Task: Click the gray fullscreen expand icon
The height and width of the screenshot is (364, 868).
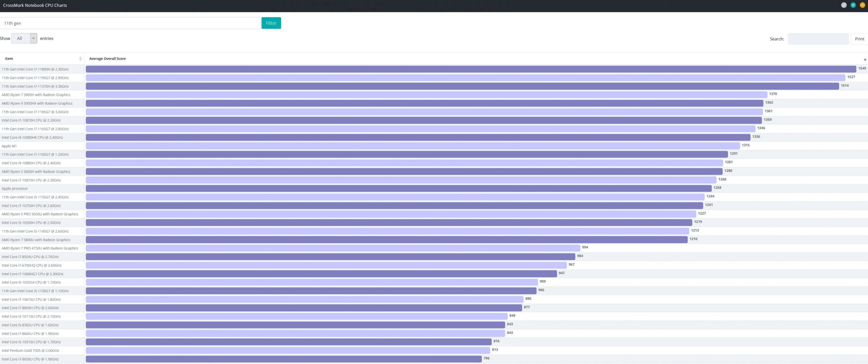Action: (x=844, y=5)
